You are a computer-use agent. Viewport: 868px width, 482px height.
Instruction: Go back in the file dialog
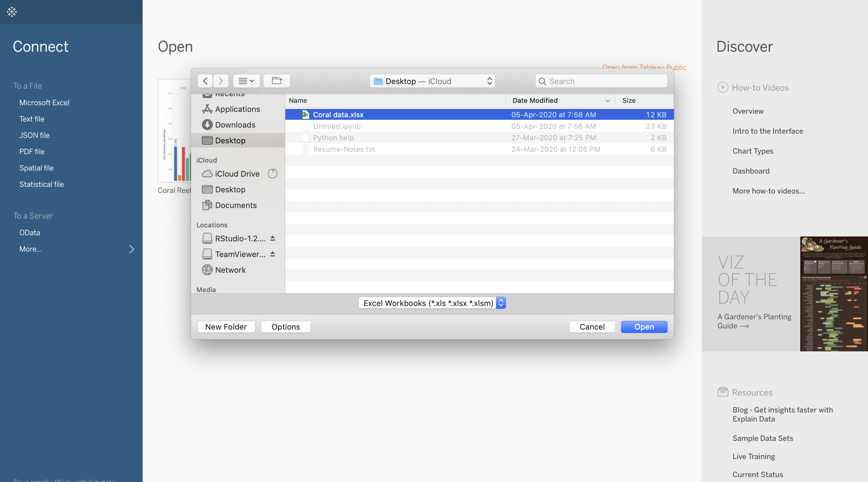tap(205, 81)
